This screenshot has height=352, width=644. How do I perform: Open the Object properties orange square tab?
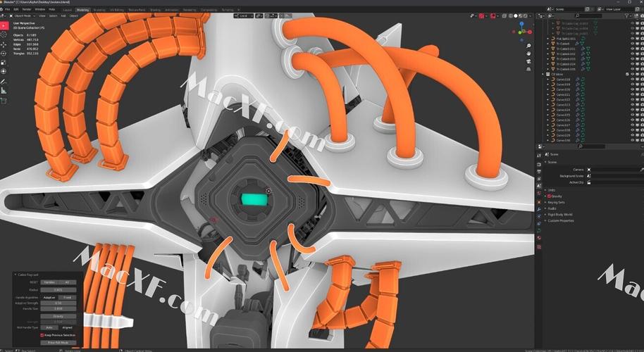(539, 202)
